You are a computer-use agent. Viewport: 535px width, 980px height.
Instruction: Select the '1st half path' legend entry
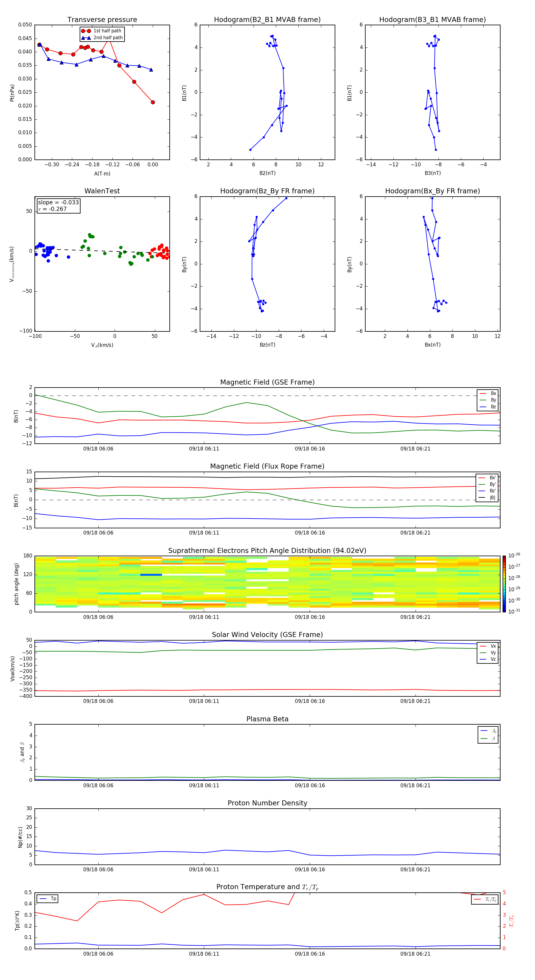coord(102,31)
